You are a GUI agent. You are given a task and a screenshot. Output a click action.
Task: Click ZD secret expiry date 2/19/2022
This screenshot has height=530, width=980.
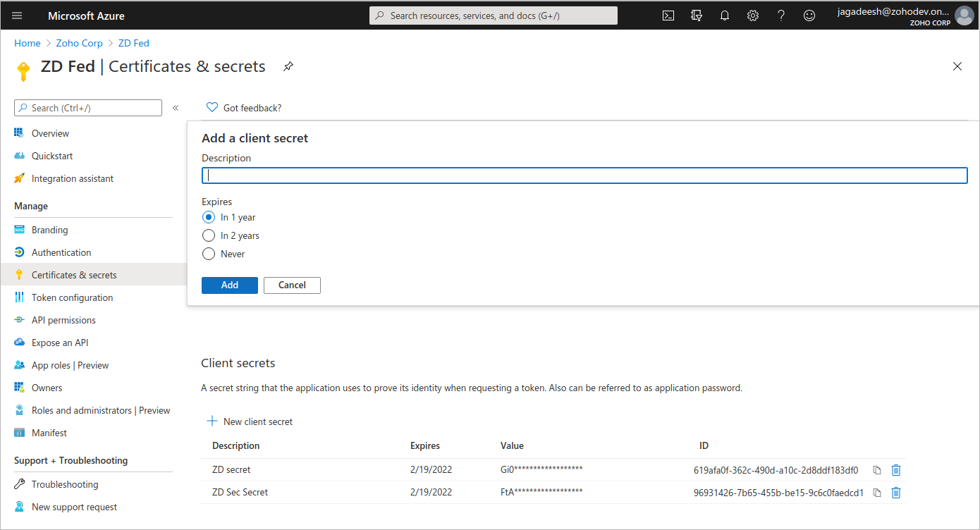[x=431, y=470]
